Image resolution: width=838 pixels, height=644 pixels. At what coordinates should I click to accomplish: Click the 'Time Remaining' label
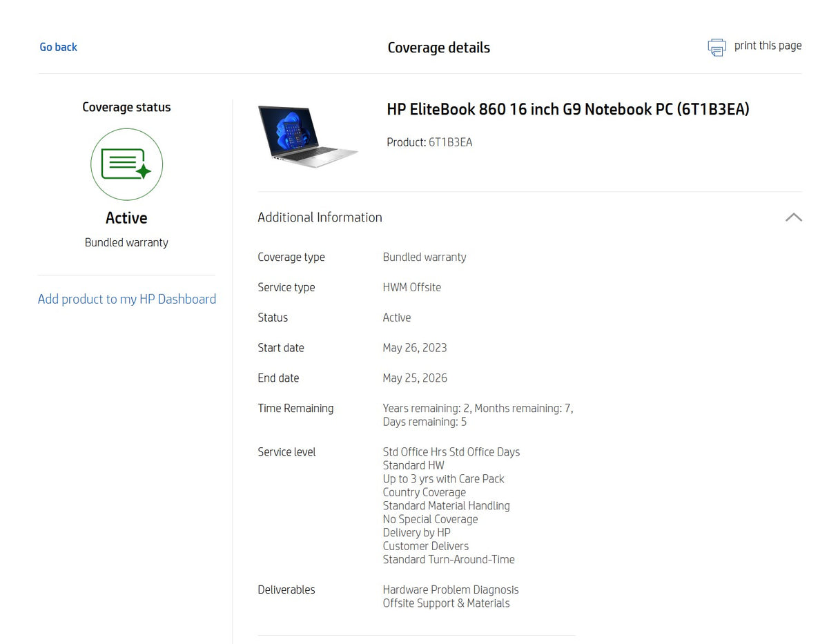coord(295,408)
